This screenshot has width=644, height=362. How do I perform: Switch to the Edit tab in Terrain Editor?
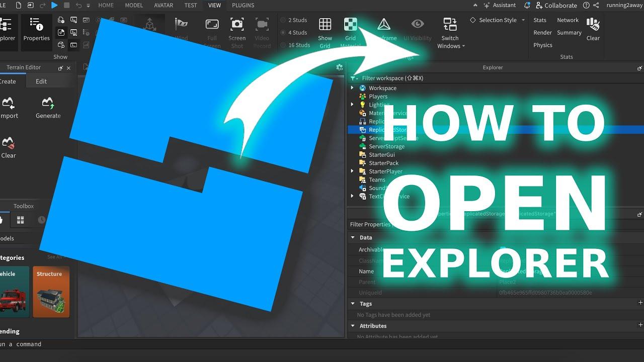click(41, 80)
